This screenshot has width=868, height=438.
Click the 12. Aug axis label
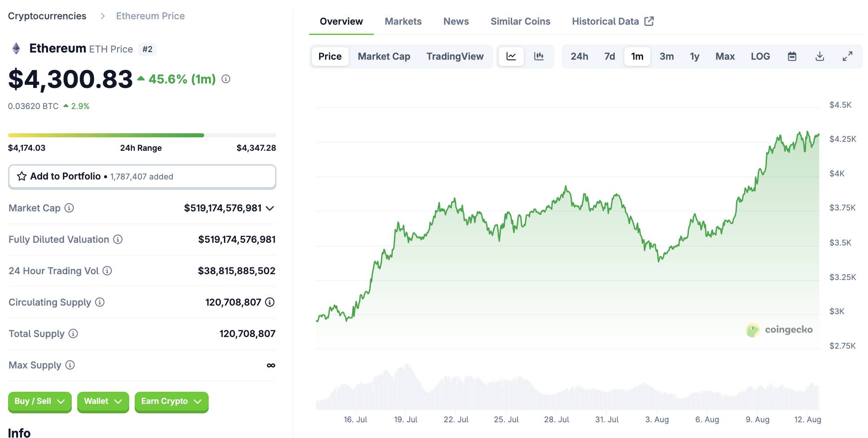[x=807, y=420]
